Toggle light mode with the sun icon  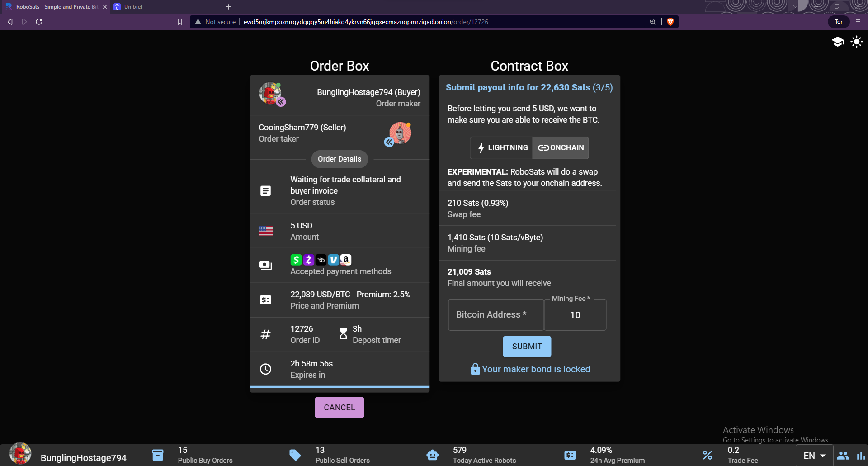pos(856,42)
